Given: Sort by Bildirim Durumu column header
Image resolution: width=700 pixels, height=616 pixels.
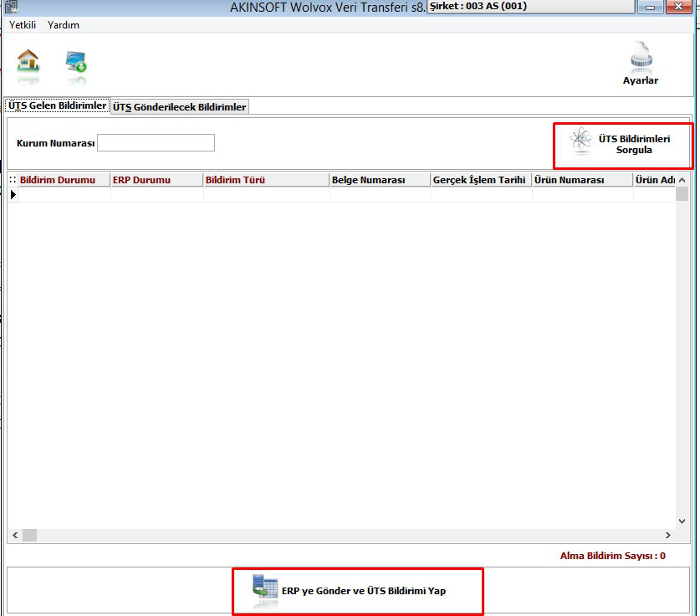Looking at the screenshot, I should (x=64, y=180).
